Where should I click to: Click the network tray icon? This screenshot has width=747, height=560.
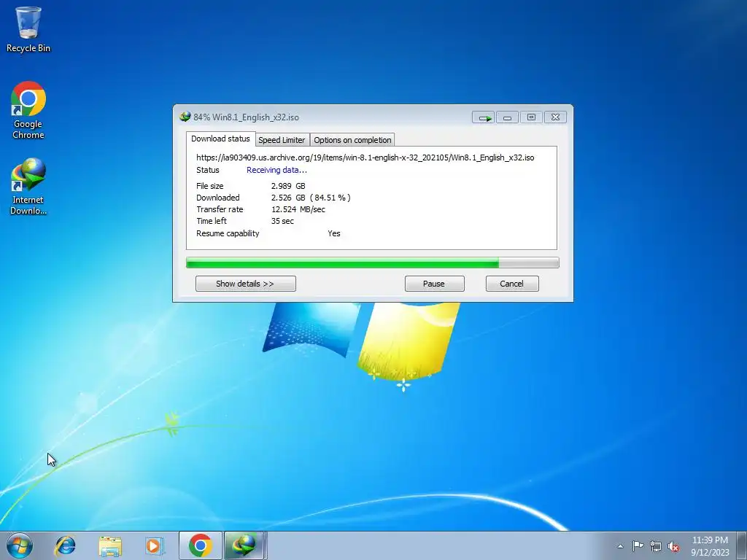(x=656, y=546)
